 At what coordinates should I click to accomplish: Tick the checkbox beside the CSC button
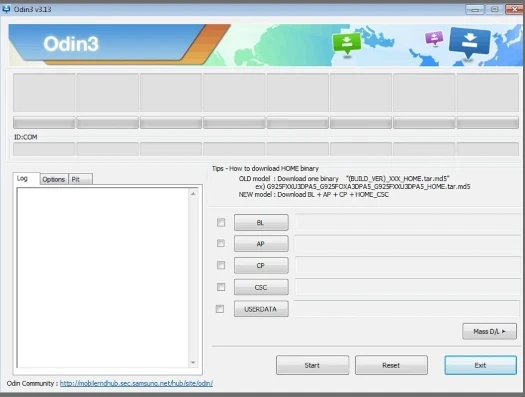click(x=221, y=287)
